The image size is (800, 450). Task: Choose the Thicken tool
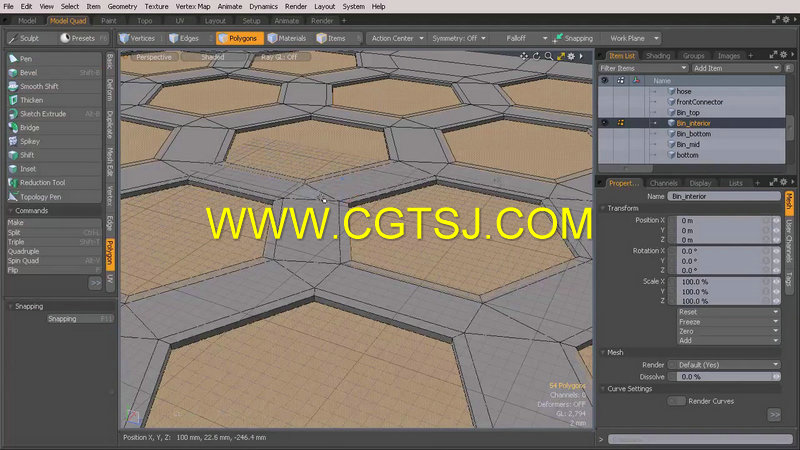tap(54, 100)
